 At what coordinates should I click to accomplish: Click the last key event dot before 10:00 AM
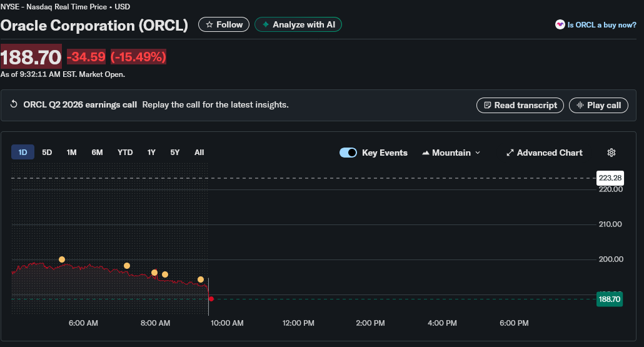(x=201, y=279)
